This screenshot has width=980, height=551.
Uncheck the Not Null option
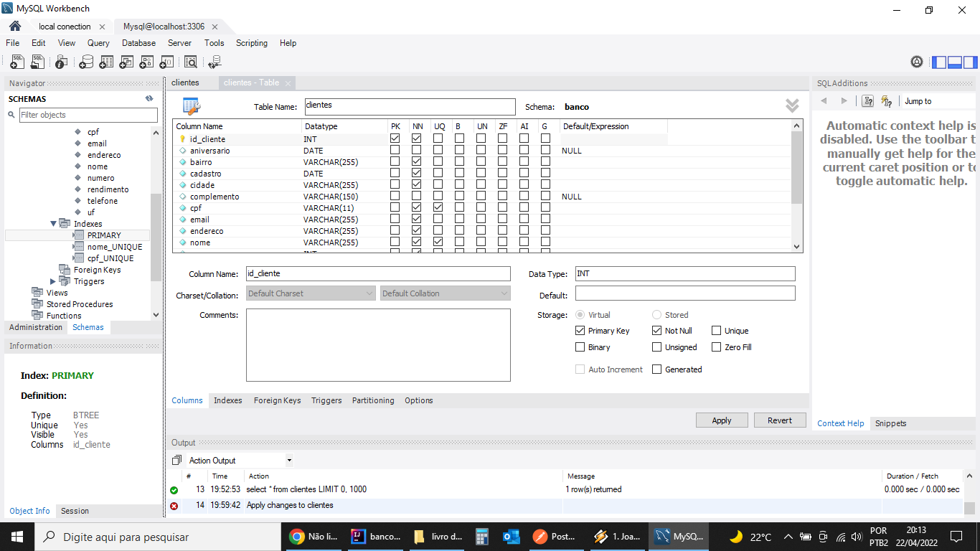[656, 331]
